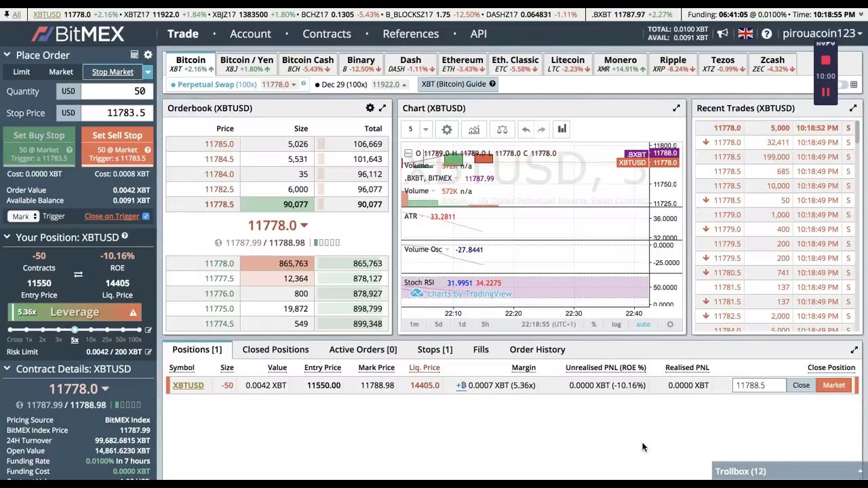Open the help question mark icon
The height and width of the screenshot is (488, 868).
pos(767,33)
